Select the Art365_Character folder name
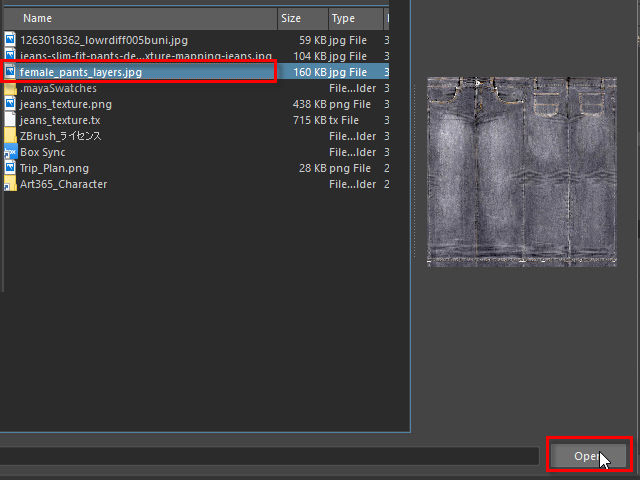Image resolution: width=640 pixels, height=480 pixels. [63, 184]
